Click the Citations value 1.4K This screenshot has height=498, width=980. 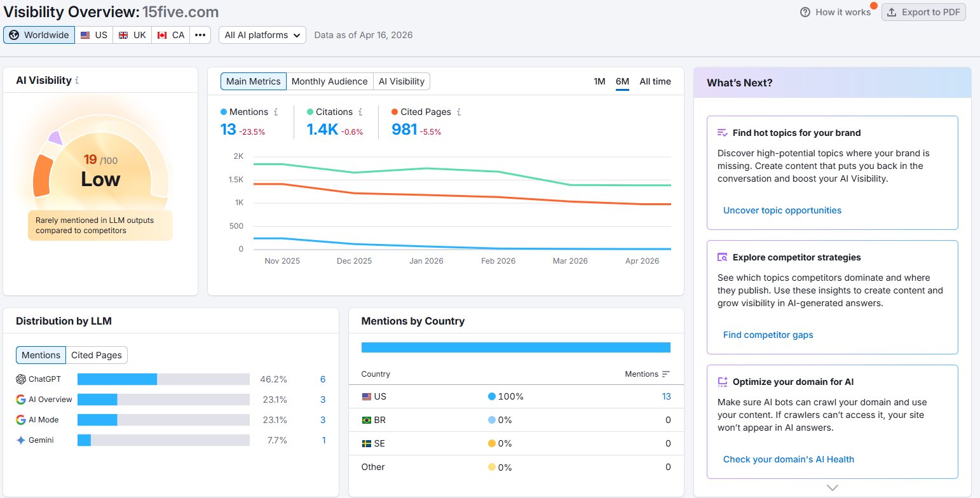tap(322, 130)
